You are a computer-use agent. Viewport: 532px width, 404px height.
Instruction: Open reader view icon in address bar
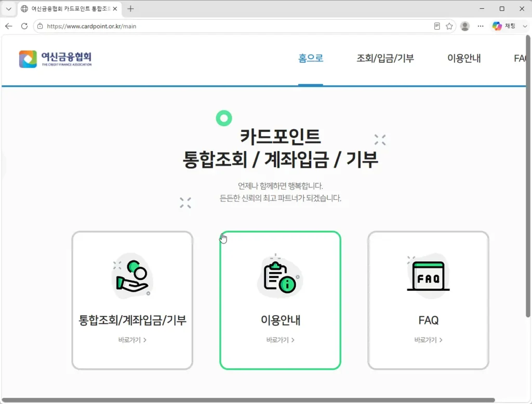(x=437, y=26)
